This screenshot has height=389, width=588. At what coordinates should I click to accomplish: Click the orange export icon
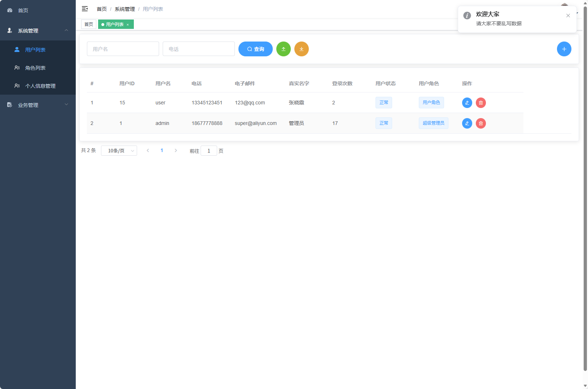tap(302, 49)
